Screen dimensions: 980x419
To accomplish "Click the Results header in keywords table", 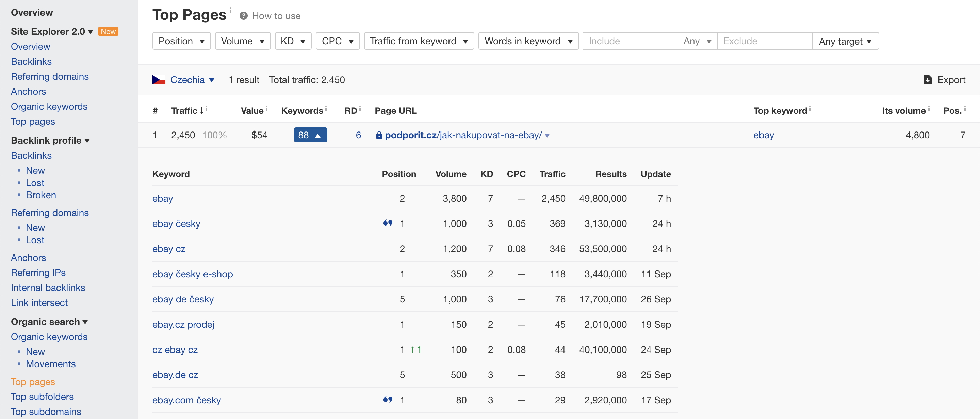I will (610, 174).
